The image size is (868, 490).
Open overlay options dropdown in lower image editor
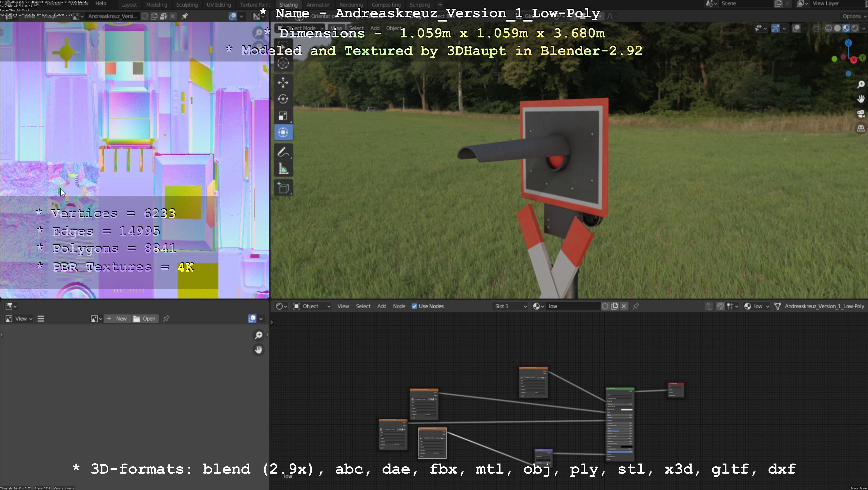coord(261,319)
